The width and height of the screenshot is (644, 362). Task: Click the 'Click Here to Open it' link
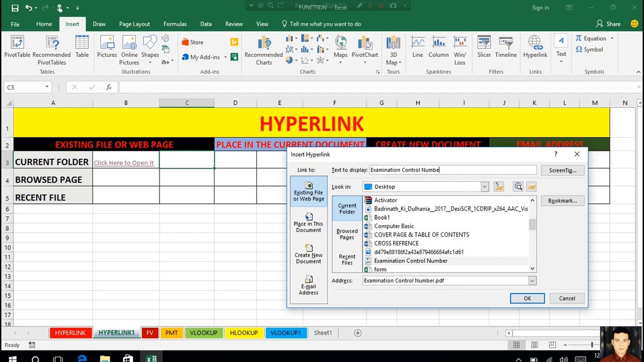123,163
